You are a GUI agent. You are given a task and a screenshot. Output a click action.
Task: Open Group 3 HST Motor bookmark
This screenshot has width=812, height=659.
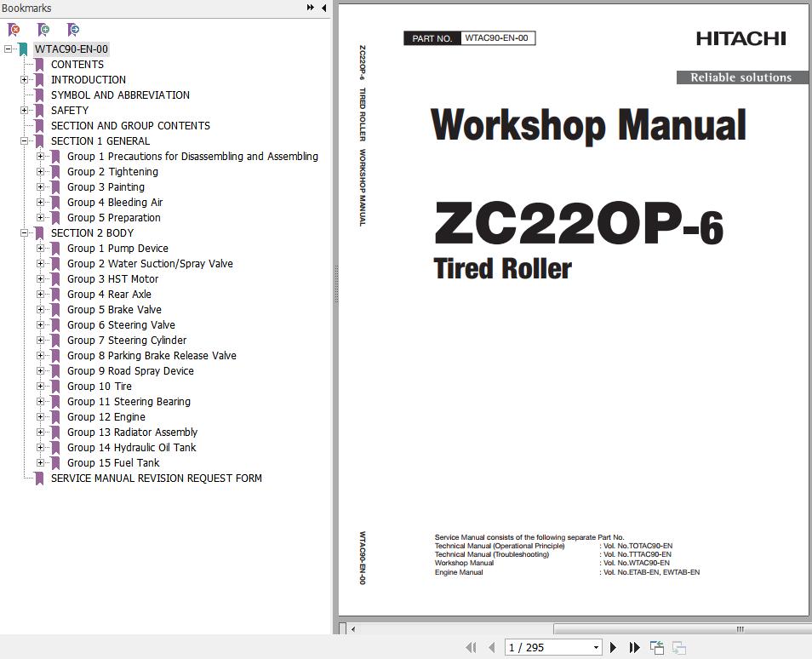(x=113, y=278)
